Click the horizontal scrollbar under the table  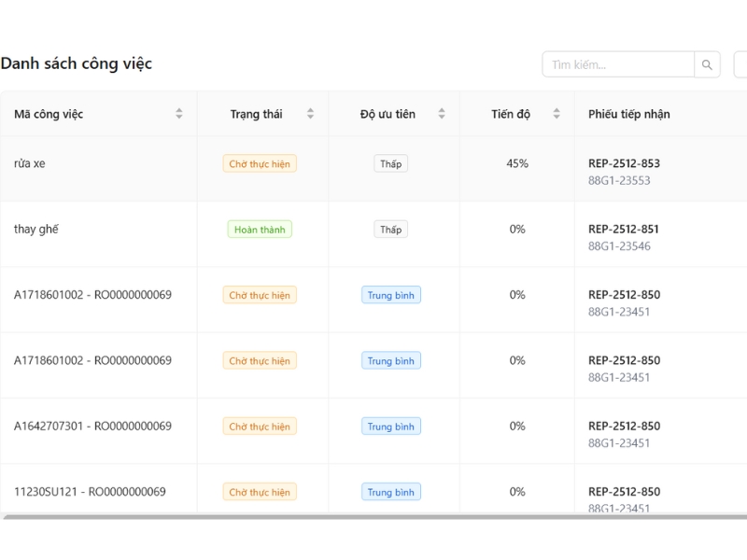(x=373, y=516)
